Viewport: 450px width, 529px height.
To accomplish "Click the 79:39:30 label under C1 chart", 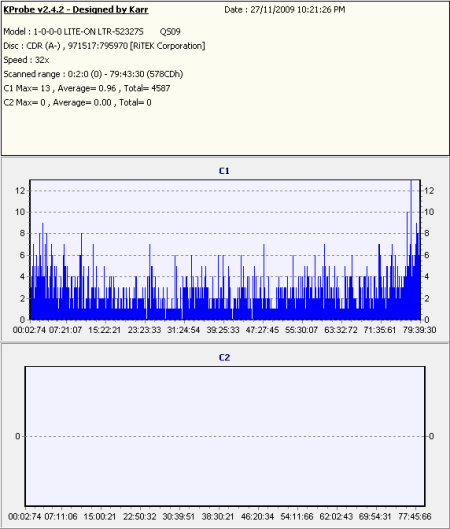I will (x=420, y=330).
